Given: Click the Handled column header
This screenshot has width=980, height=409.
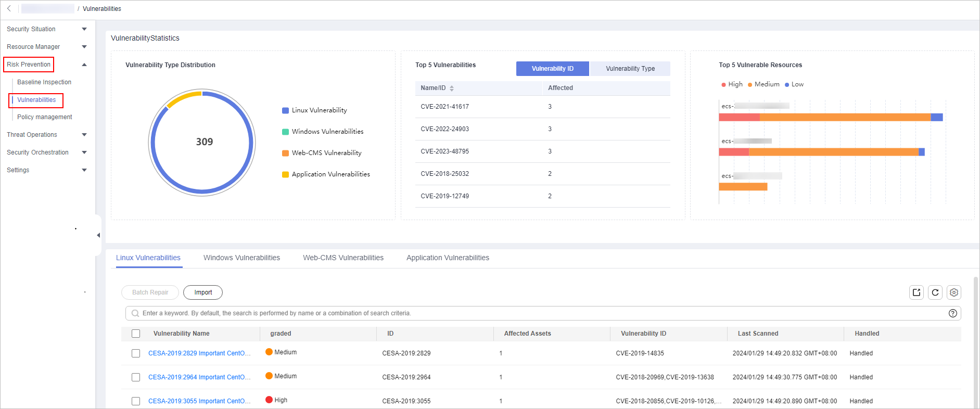Looking at the screenshot, I should (x=867, y=334).
